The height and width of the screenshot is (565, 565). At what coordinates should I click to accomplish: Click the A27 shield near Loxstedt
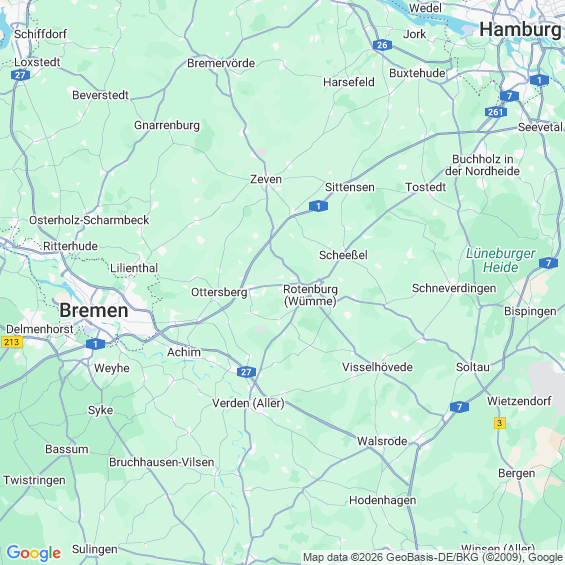point(20,75)
